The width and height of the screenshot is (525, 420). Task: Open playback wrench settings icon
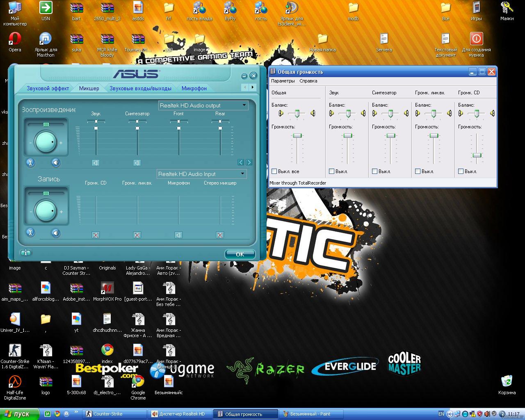[30, 162]
